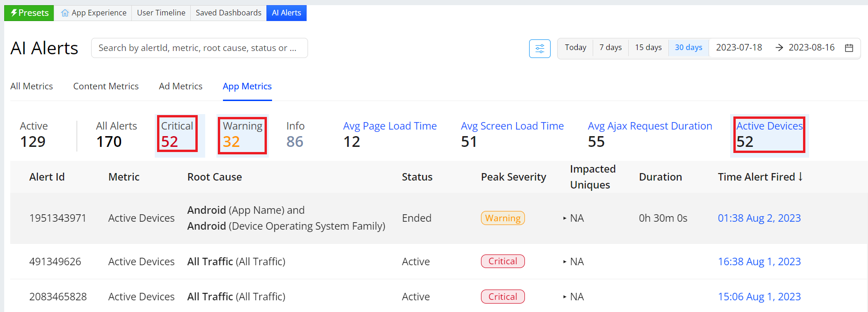Filter alerts by Critical count
868x312 pixels.
(x=177, y=134)
